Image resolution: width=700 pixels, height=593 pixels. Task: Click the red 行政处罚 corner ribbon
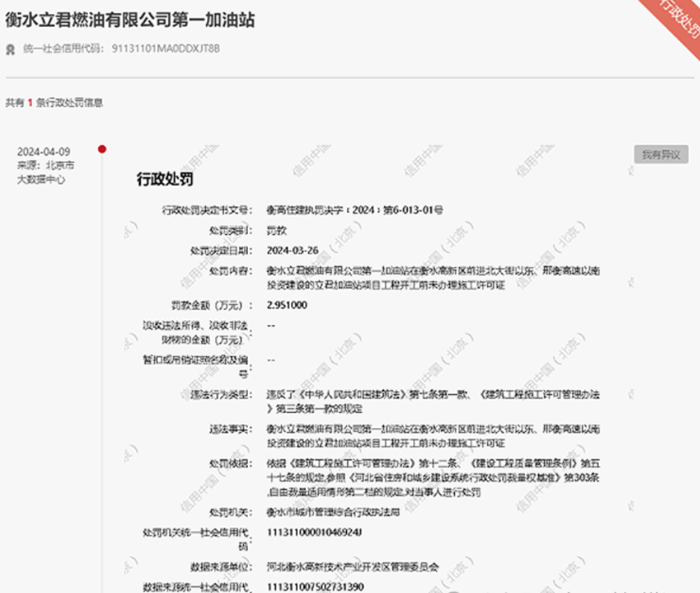678,17
